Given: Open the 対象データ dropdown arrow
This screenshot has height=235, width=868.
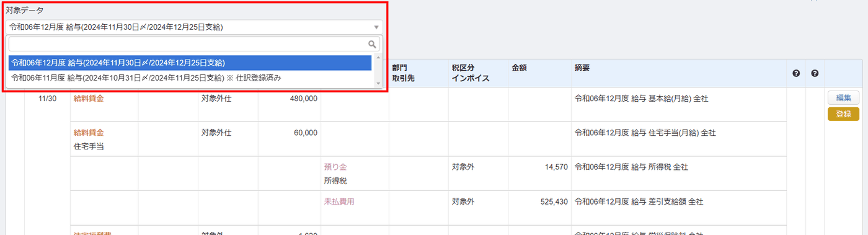Looking at the screenshot, I should (x=376, y=27).
